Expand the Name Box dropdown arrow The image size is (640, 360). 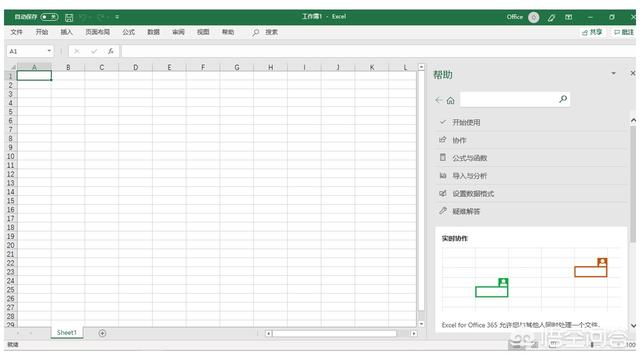click(x=49, y=51)
